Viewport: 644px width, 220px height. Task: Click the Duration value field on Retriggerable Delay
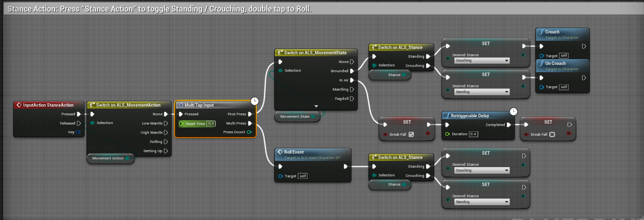click(x=473, y=134)
